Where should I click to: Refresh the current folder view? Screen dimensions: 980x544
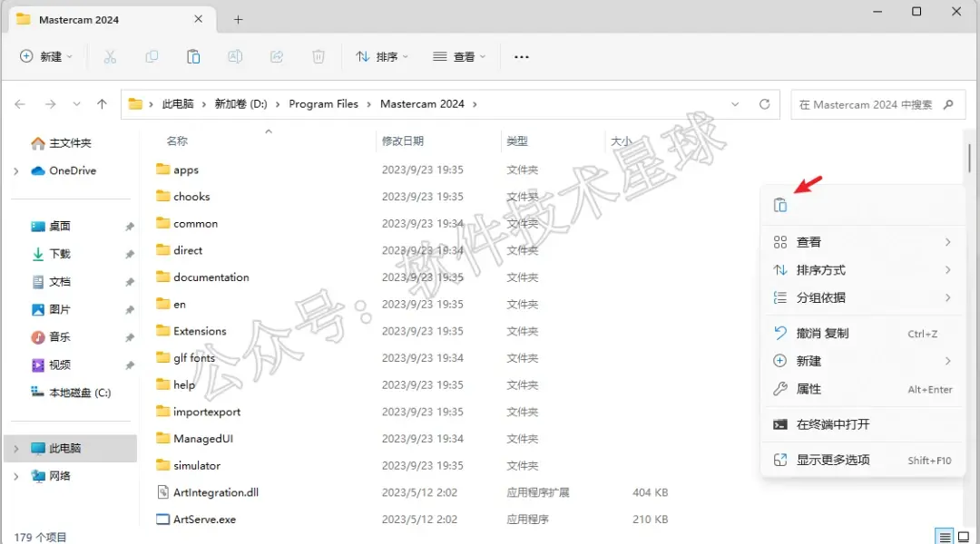click(x=764, y=104)
